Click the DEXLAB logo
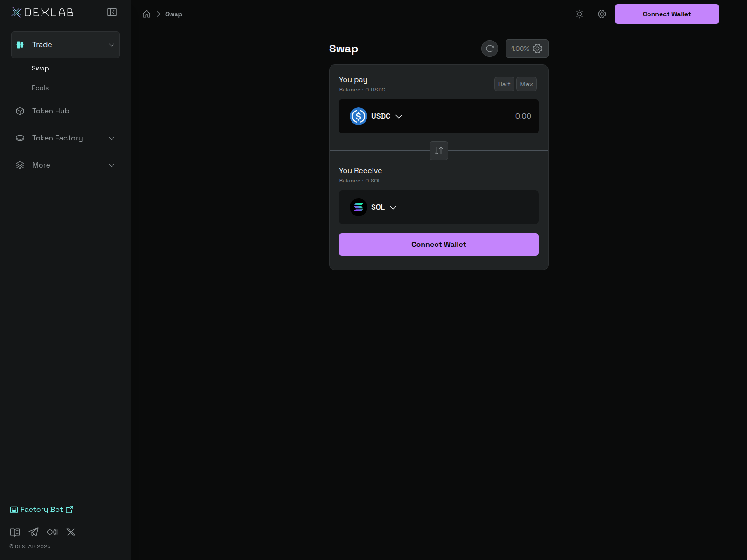This screenshot has height=560, width=747. pos(42,13)
